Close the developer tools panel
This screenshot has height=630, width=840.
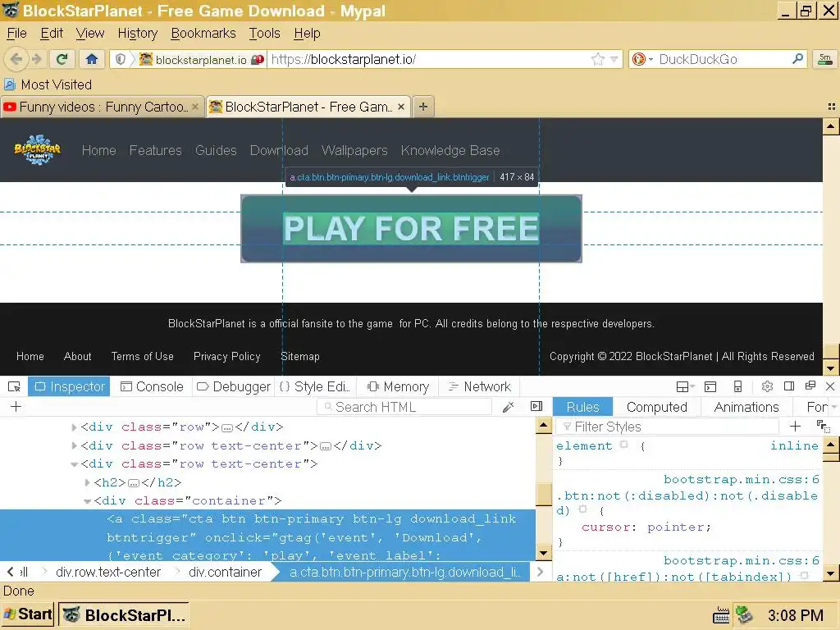click(x=830, y=386)
